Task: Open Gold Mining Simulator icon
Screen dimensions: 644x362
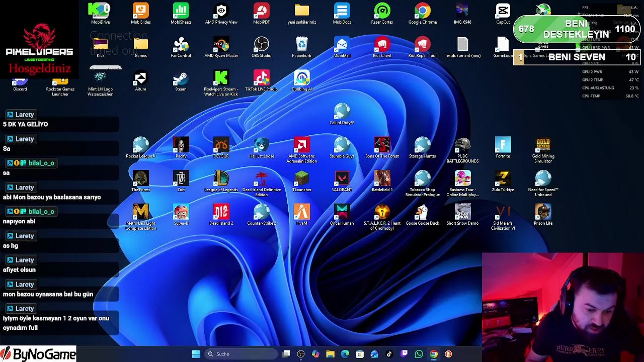Action: coord(543,150)
